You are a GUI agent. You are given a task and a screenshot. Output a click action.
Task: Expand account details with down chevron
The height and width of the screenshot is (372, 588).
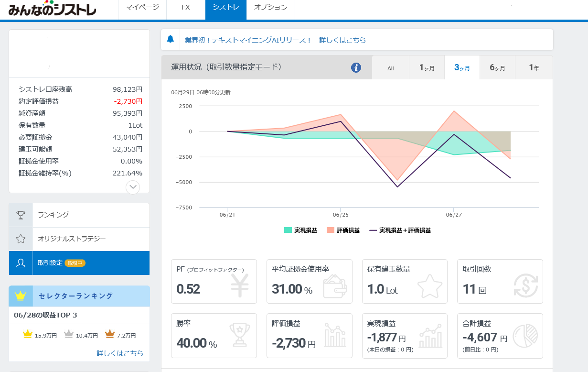[133, 187]
